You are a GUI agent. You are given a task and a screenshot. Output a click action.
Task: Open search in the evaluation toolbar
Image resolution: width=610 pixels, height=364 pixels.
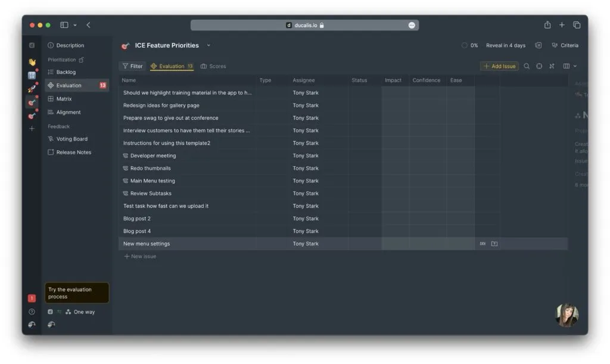tap(527, 66)
